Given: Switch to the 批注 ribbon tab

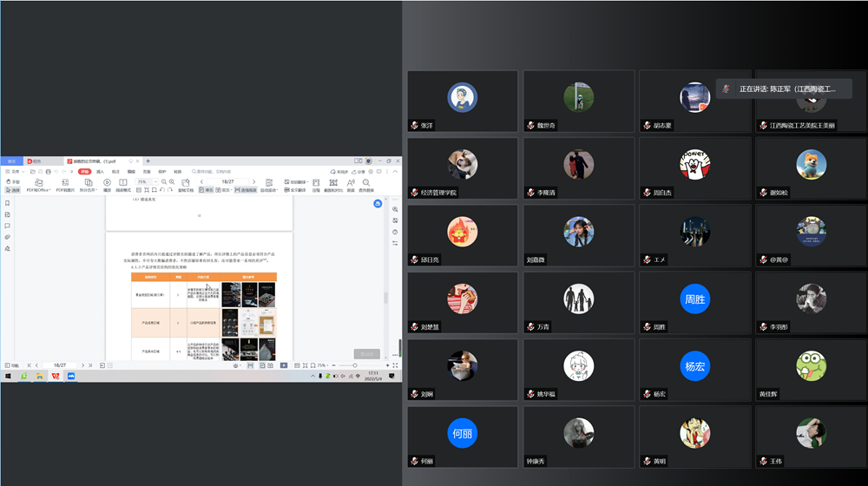Looking at the screenshot, I should pos(115,172).
